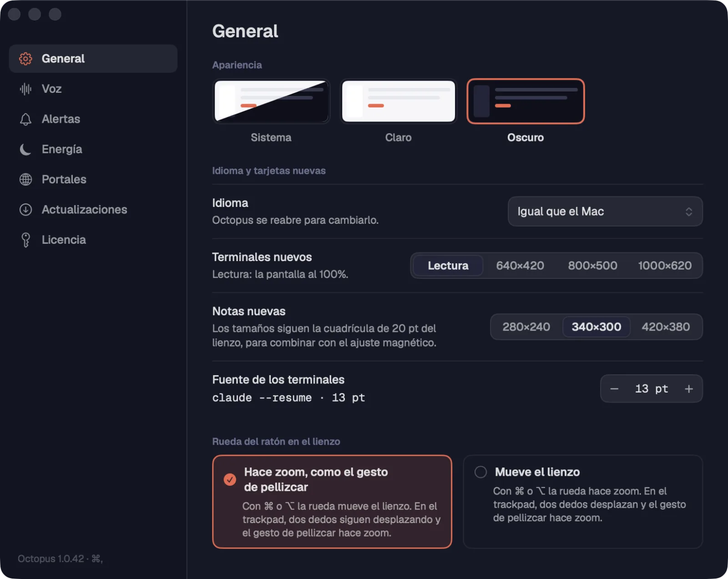
Task: Select the Claro appearance thumbnail
Action: tap(399, 101)
